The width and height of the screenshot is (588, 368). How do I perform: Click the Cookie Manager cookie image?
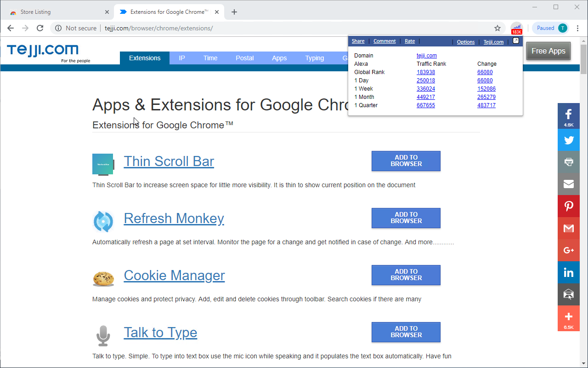(x=103, y=278)
